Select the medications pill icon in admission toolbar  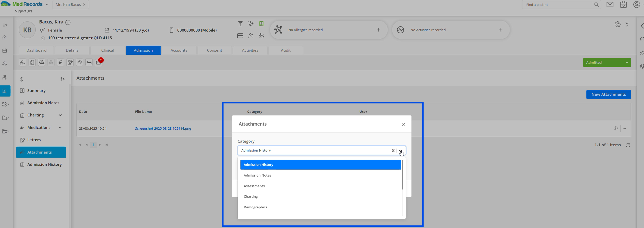point(60,62)
